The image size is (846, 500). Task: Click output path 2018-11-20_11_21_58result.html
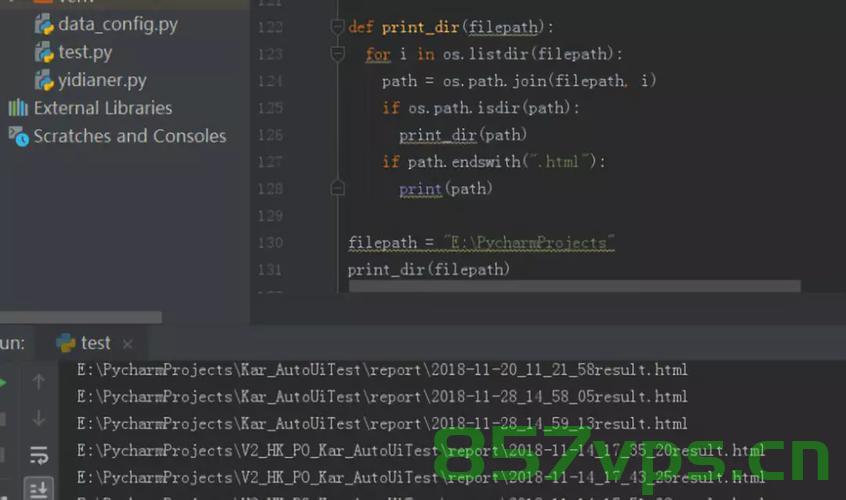tap(383, 370)
